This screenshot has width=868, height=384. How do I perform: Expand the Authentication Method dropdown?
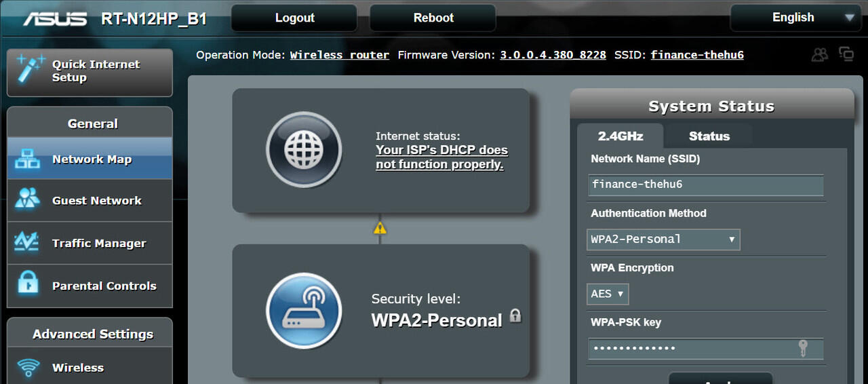tap(663, 239)
